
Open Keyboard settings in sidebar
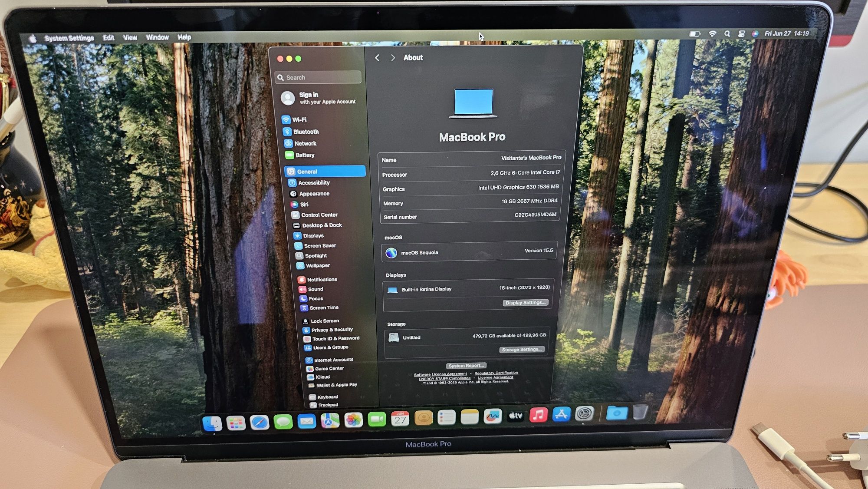point(324,397)
